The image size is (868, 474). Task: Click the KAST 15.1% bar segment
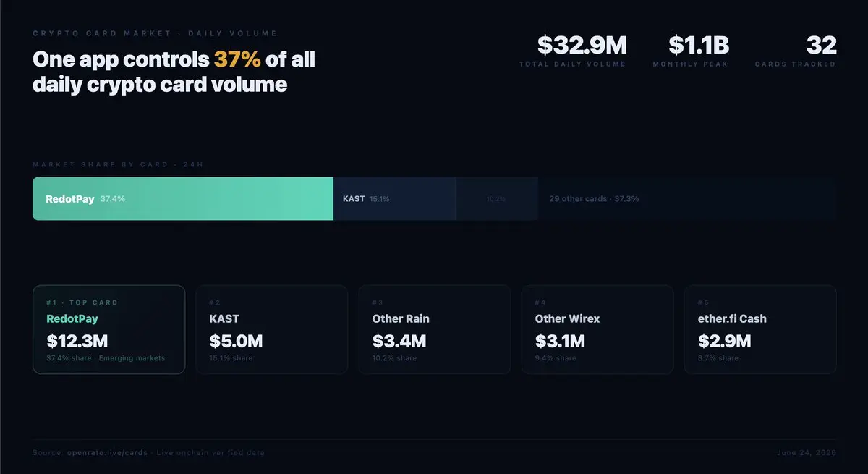[x=394, y=198]
